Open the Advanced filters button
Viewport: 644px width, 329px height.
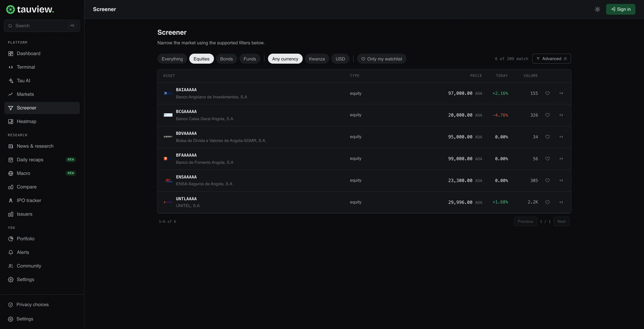[x=551, y=59]
